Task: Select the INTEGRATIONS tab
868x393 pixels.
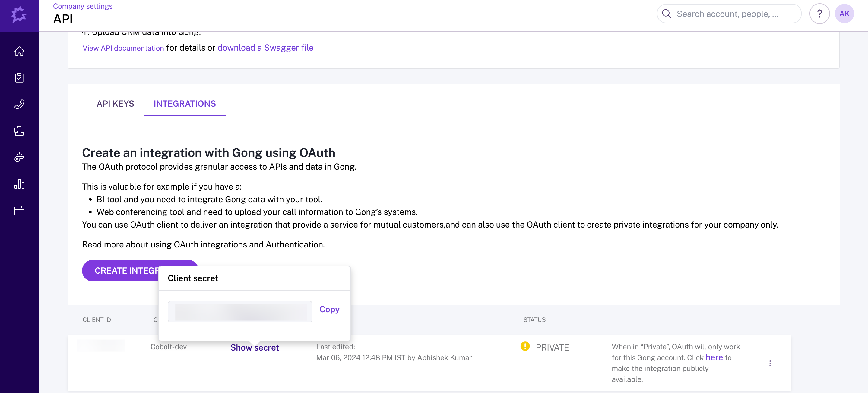Action: (x=185, y=104)
